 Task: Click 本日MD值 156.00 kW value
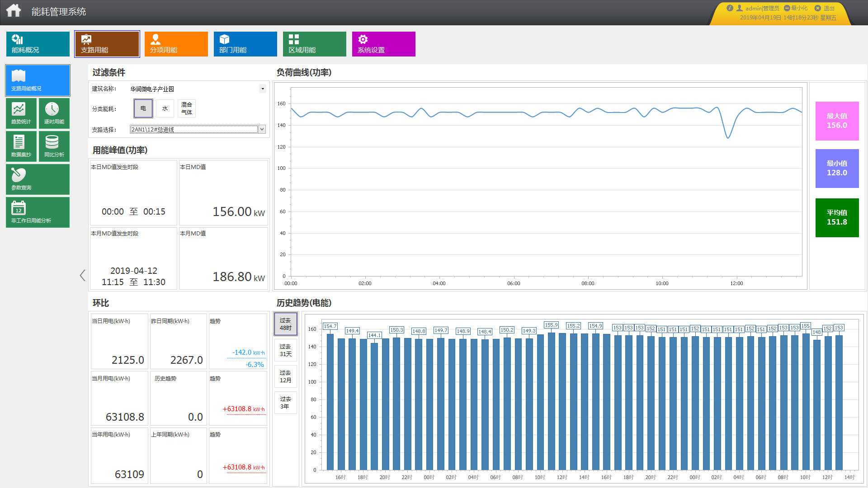(x=239, y=211)
